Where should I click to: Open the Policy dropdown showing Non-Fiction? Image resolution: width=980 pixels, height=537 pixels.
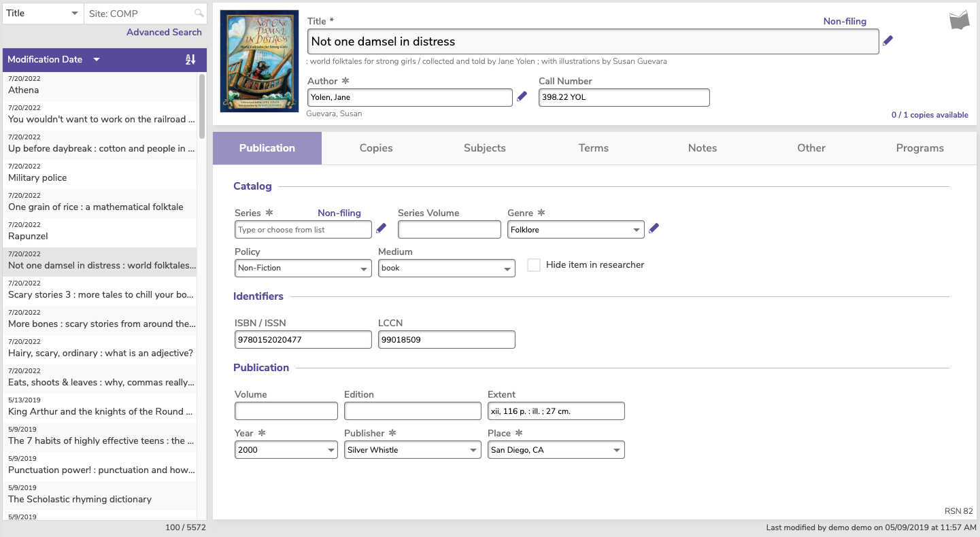coord(303,268)
